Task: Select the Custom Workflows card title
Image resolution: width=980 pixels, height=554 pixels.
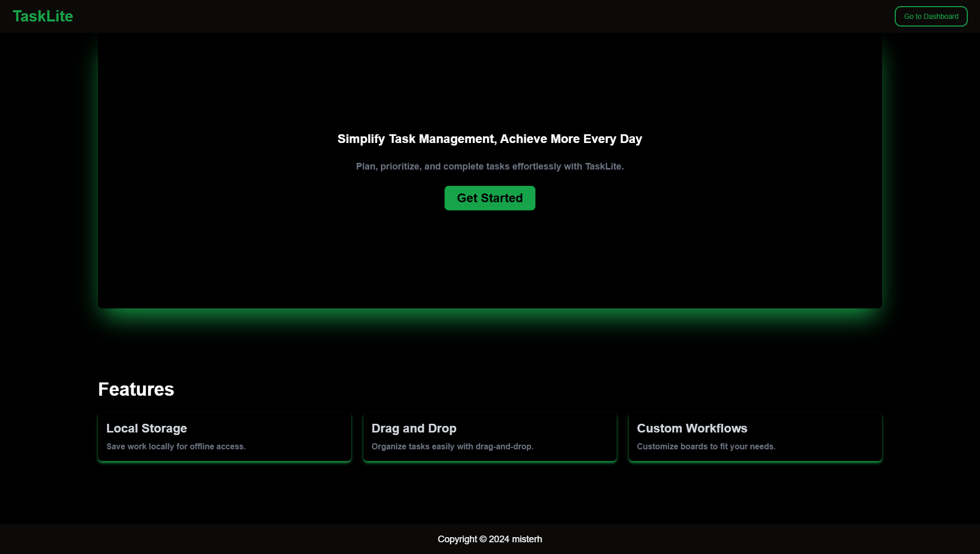Action: point(692,428)
